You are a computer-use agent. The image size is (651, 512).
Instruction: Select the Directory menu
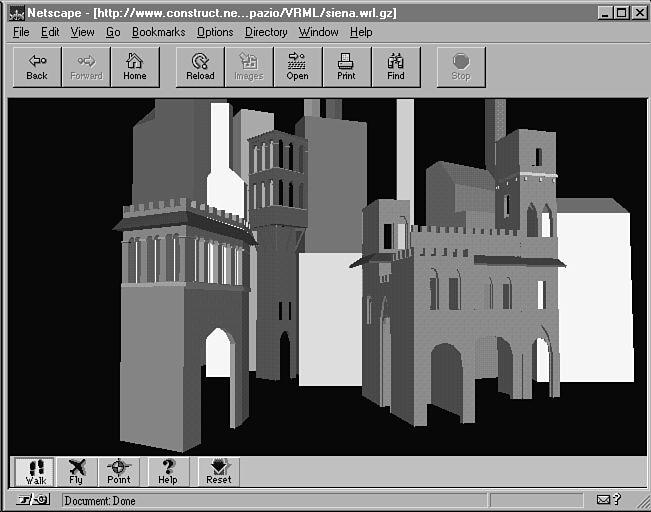[266, 32]
